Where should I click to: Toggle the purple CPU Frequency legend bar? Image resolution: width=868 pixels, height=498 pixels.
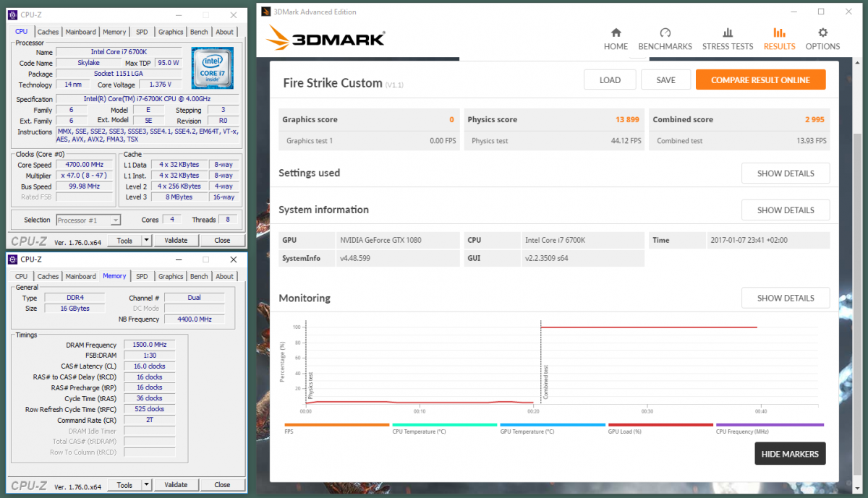pos(770,425)
